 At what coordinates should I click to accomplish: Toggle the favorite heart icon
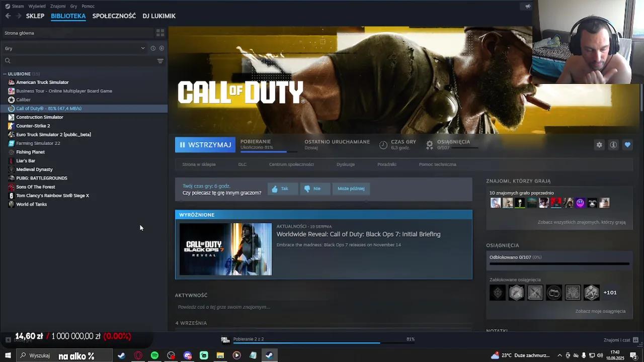627,145
